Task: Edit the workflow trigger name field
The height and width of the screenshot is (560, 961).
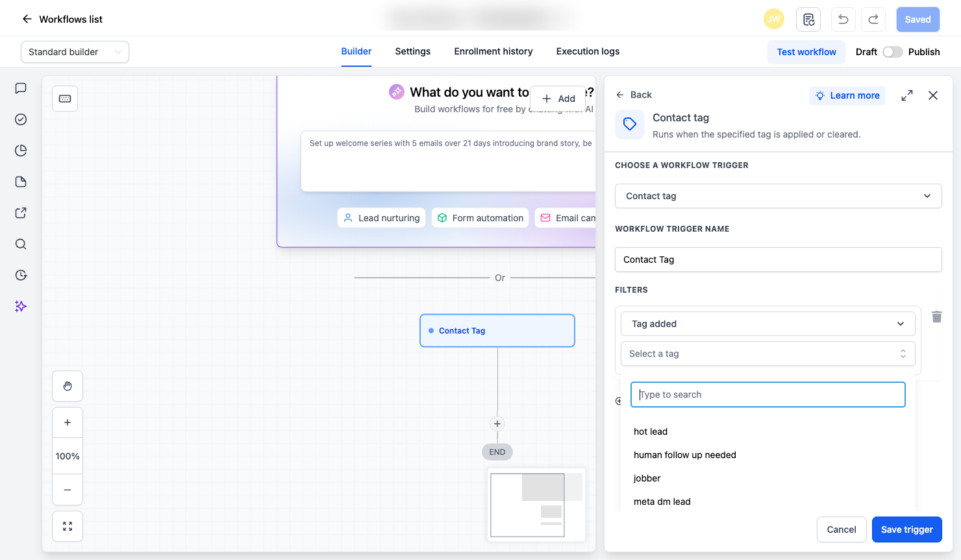Action: [x=778, y=260]
